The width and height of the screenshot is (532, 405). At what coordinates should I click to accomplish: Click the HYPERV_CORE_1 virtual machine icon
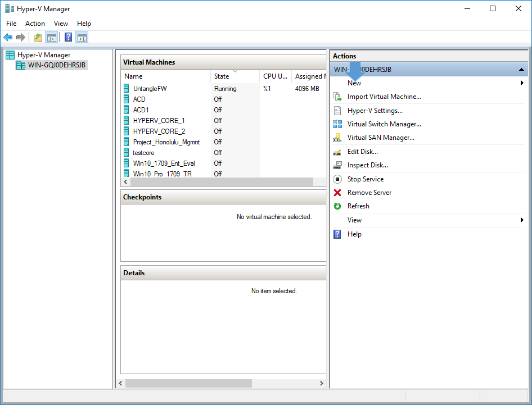[126, 121]
